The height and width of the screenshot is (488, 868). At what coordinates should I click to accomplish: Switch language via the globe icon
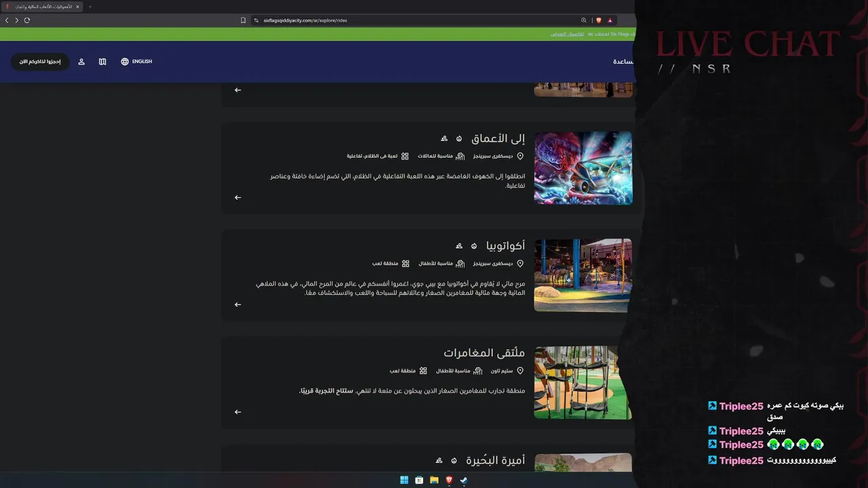coord(125,62)
